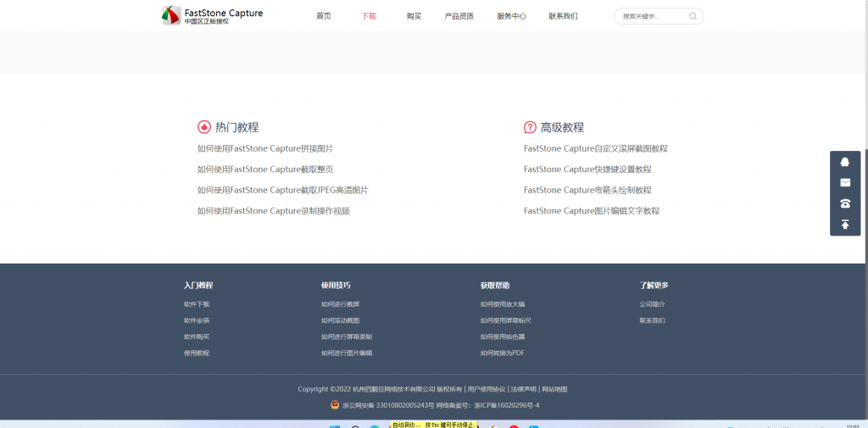The image size is (868, 428).
Task: Click the magnifier search icon
Action: tap(693, 16)
